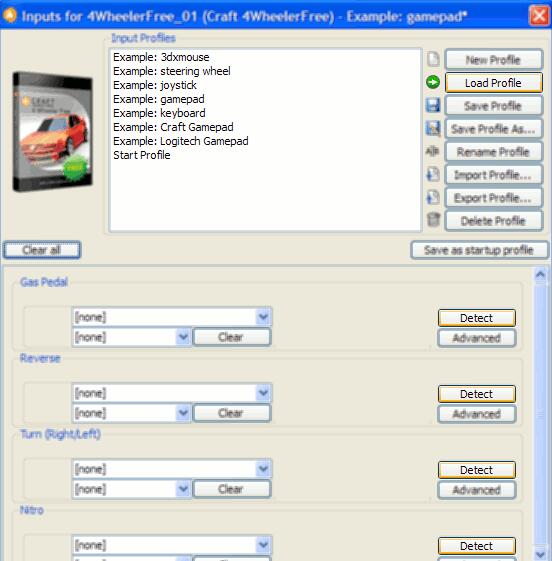Click the blank page New Profile icon
The width and height of the screenshot is (552, 561).
(x=433, y=59)
